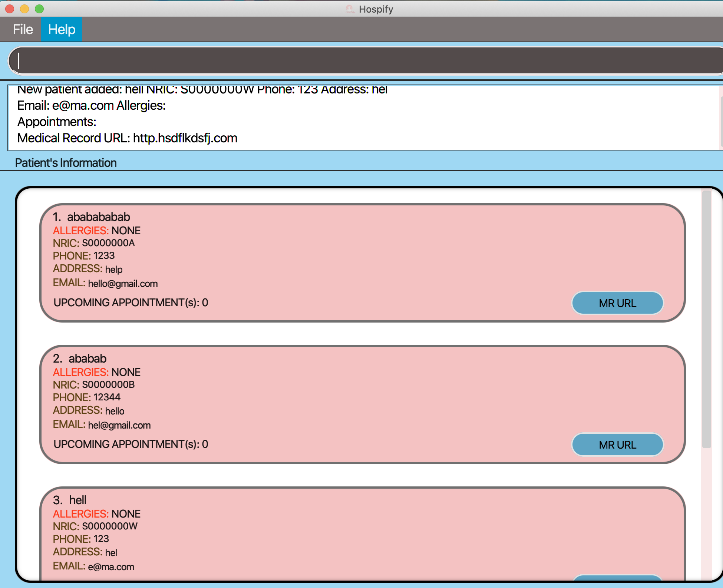Click MR URL button for abababababab

tap(617, 303)
